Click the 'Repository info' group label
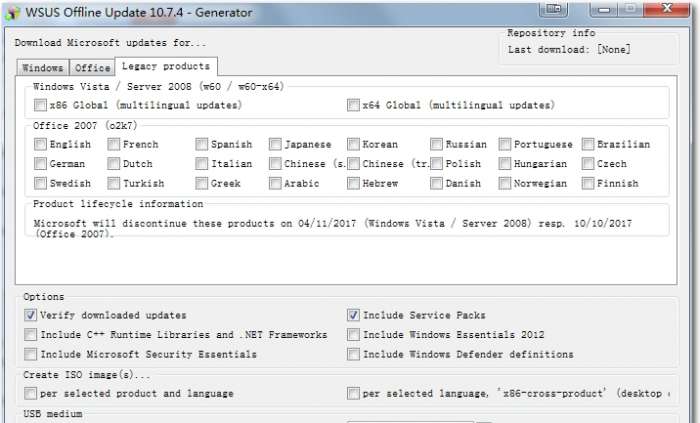This screenshot has width=700, height=423. [x=551, y=33]
